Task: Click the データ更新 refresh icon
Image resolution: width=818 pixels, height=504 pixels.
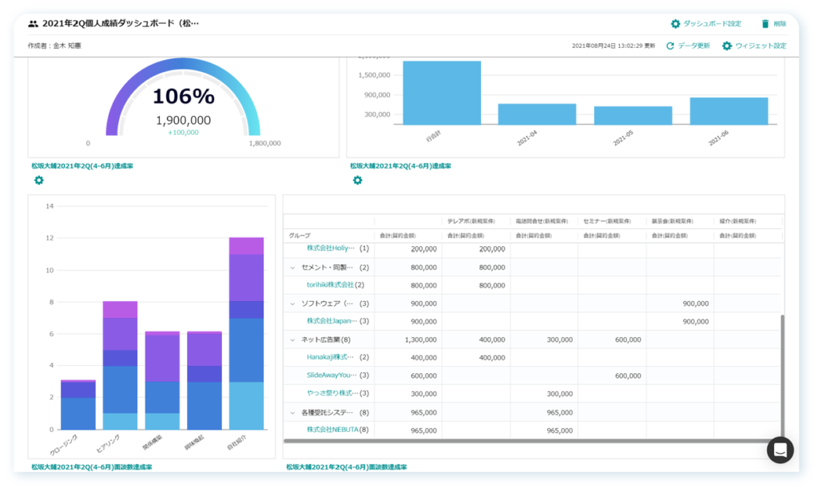Action: 670,46
